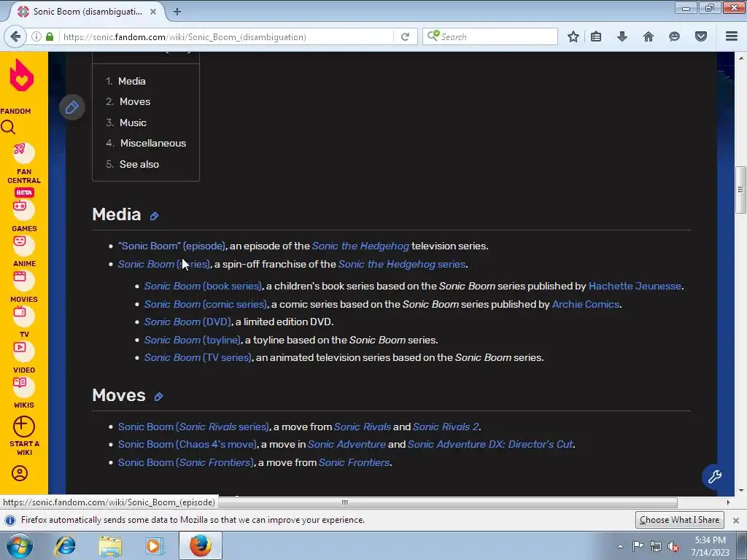Focus the Firefox search box

tap(489, 36)
